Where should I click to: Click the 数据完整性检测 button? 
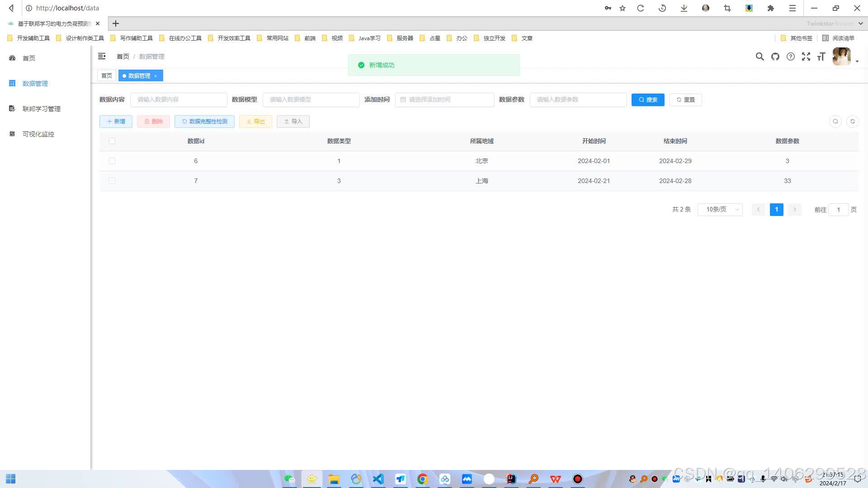point(204,122)
